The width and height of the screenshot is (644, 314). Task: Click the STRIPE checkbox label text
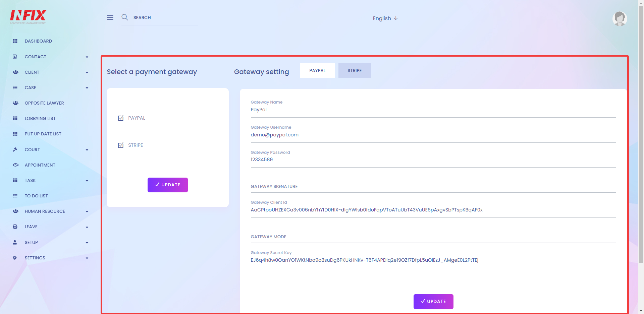[x=136, y=145]
